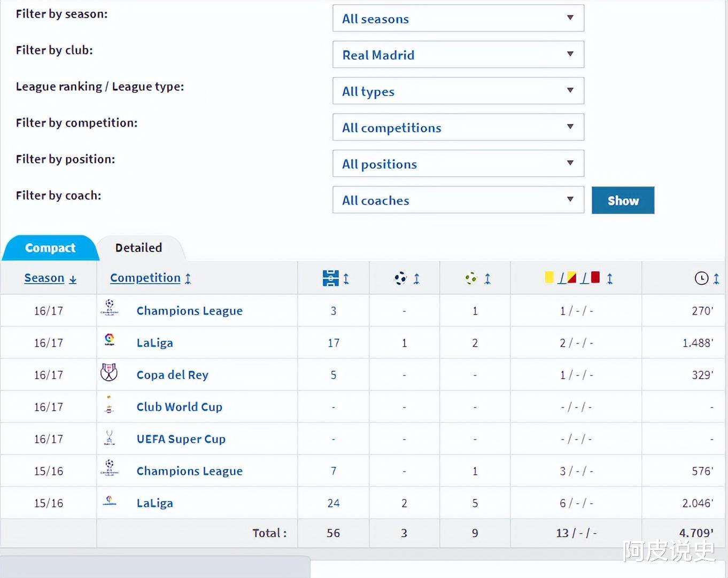Open Champions League link for 15/16
Screen dimensions: 728x578
(x=190, y=471)
